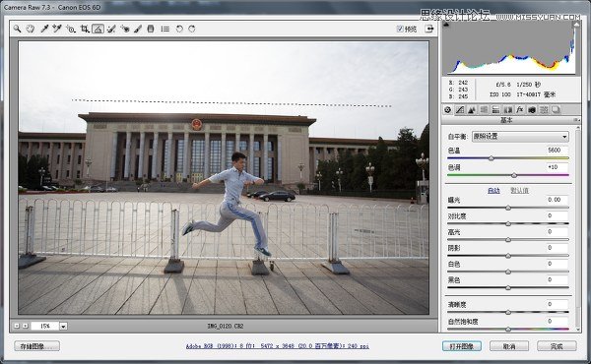
Task: Click the 色调 tint slider handle
Action: pos(514,175)
